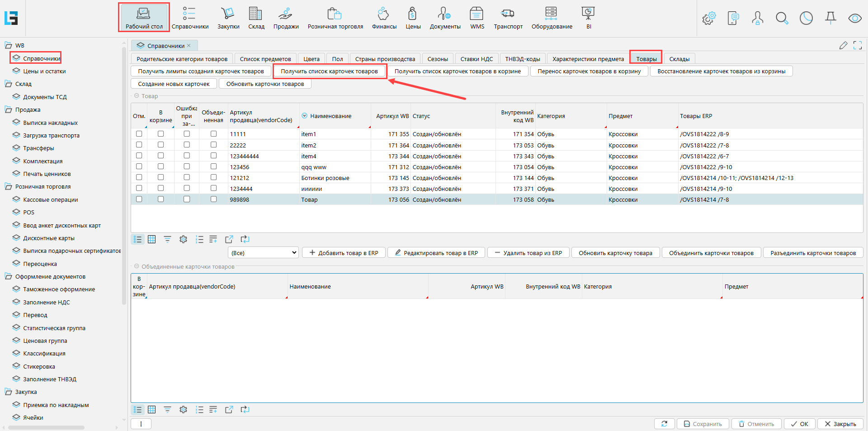The height and width of the screenshot is (431, 868).
Task: Select the Ставки НДС tab
Action: (476, 59)
